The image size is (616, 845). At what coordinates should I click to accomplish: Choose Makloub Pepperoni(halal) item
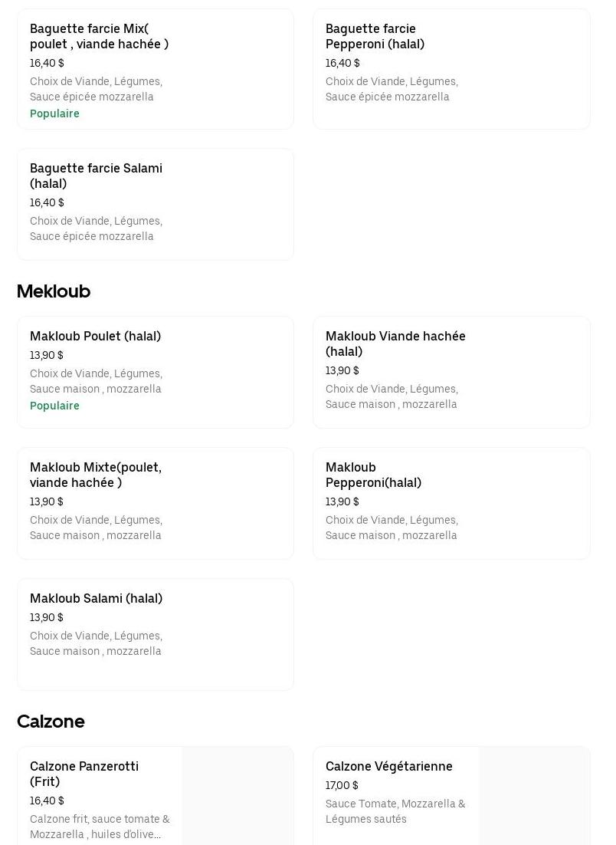click(451, 503)
